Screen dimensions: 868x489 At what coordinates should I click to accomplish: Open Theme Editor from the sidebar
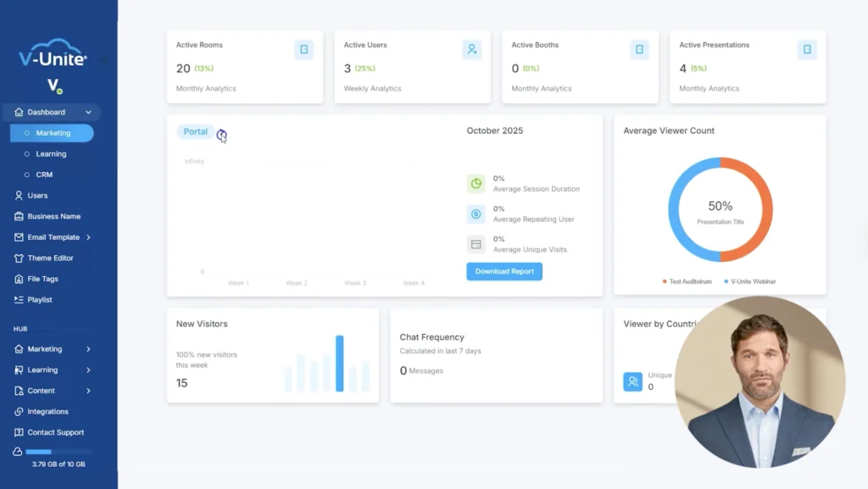point(50,258)
